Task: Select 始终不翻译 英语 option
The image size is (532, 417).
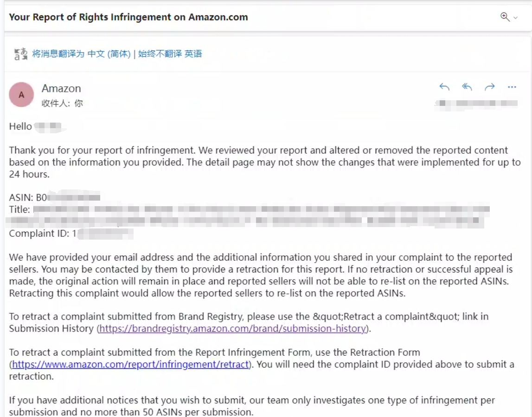Action: tap(170, 54)
